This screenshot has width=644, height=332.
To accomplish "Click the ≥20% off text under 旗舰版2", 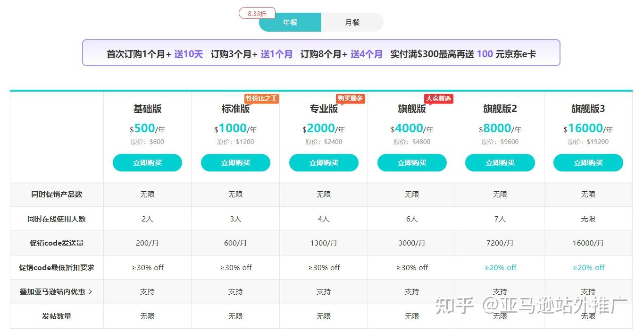I will pos(500,267).
